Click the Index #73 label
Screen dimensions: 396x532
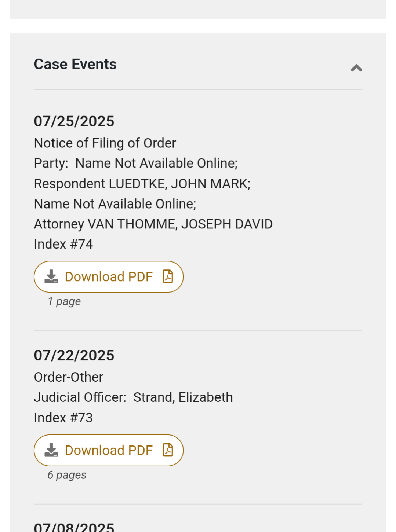click(63, 418)
